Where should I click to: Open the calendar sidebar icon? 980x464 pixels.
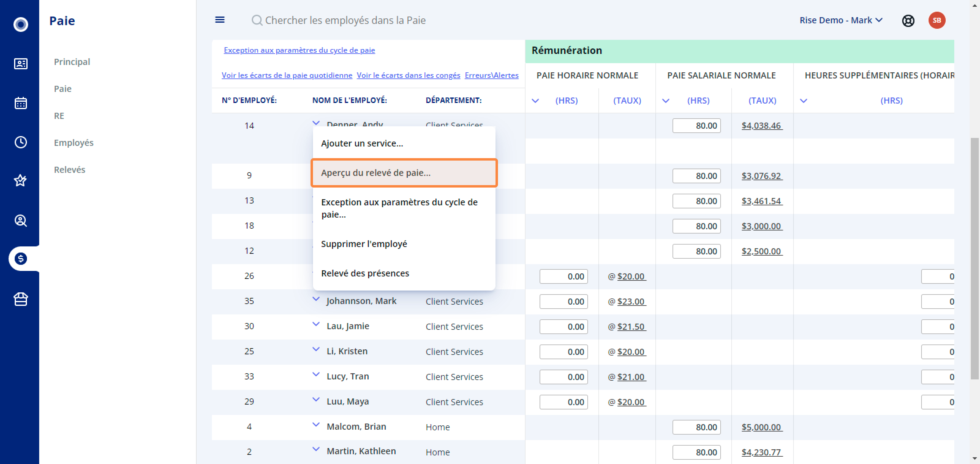[21, 103]
